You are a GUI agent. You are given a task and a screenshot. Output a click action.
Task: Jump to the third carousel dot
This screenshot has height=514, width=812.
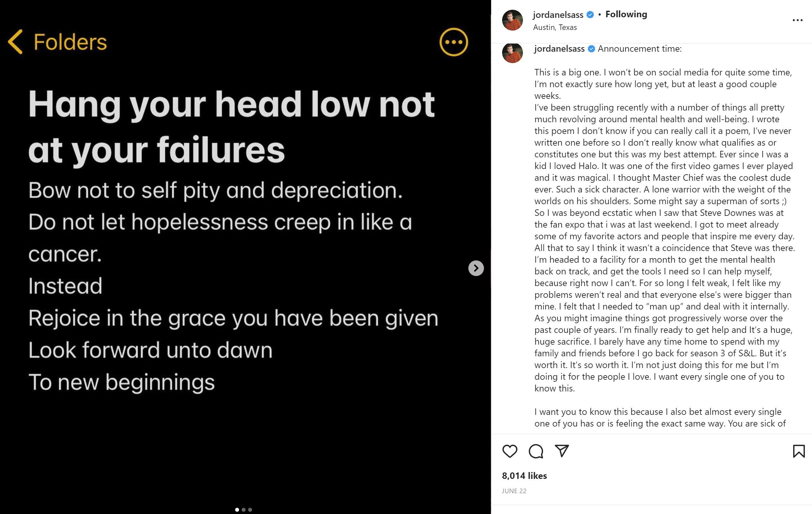tap(250, 510)
